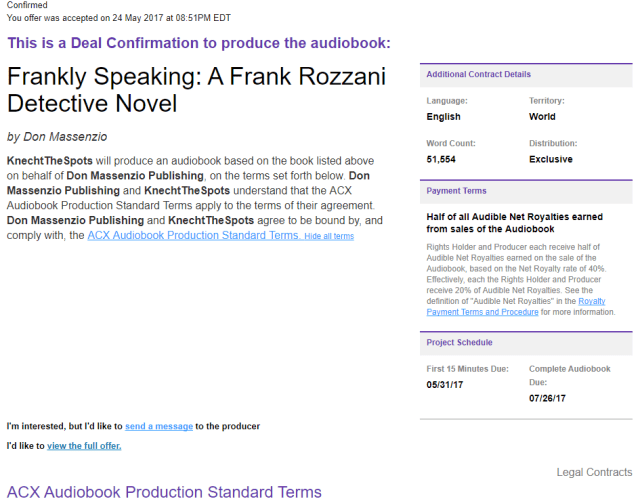Click the Exclusive distribution value
Screen dimensions: 640x499
tap(551, 159)
